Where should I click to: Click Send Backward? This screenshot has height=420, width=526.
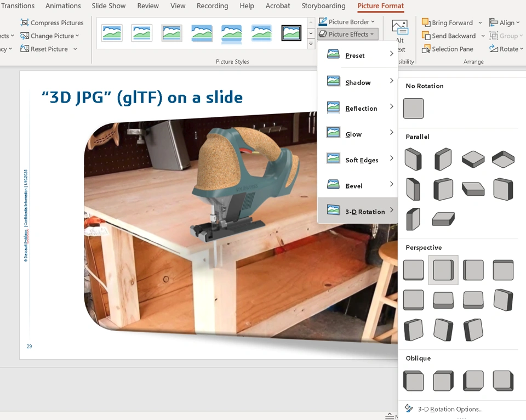coord(449,36)
